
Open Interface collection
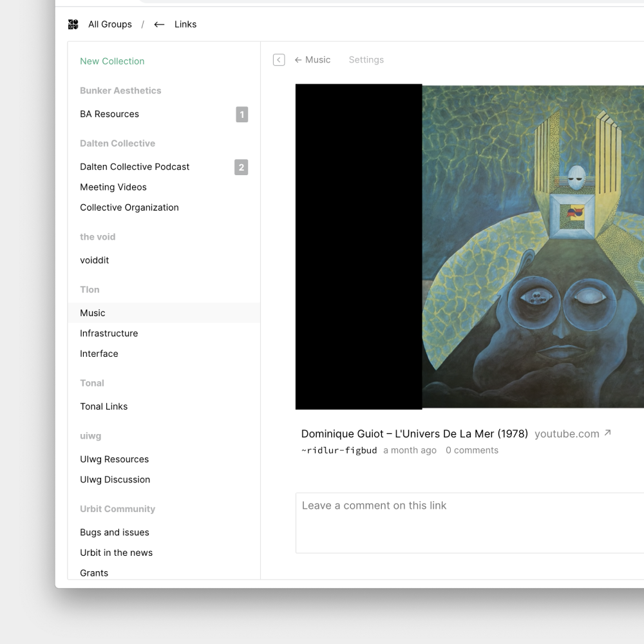pyautogui.click(x=99, y=354)
